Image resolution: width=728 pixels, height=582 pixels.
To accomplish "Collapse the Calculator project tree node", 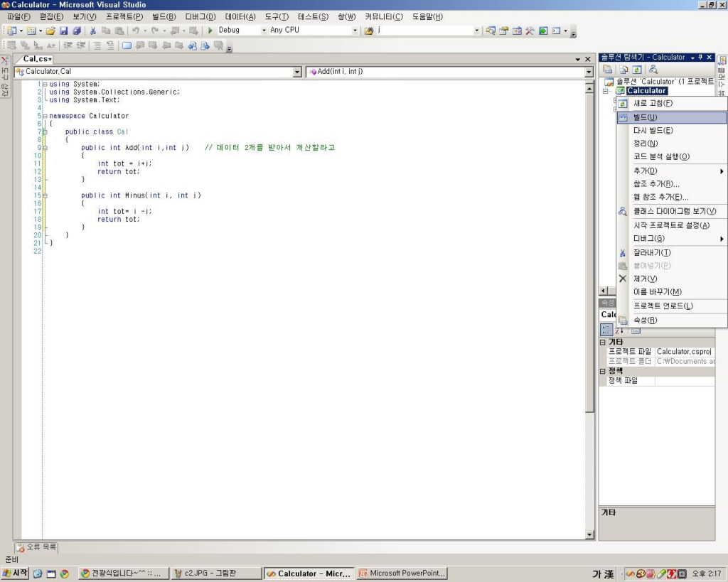I will click(x=605, y=92).
